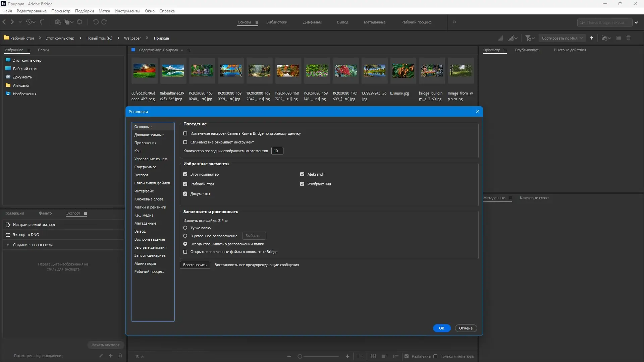
Task: Switch to details list view icon
Action: coord(384,356)
